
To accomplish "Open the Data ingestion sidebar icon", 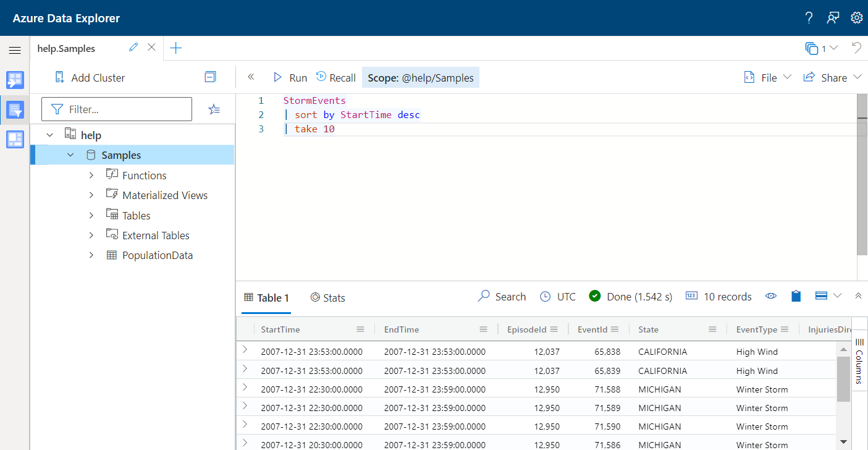I will (x=15, y=80).
